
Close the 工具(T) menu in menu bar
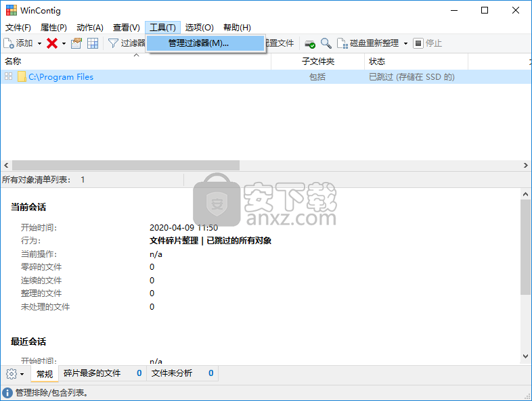pos(163,28)
